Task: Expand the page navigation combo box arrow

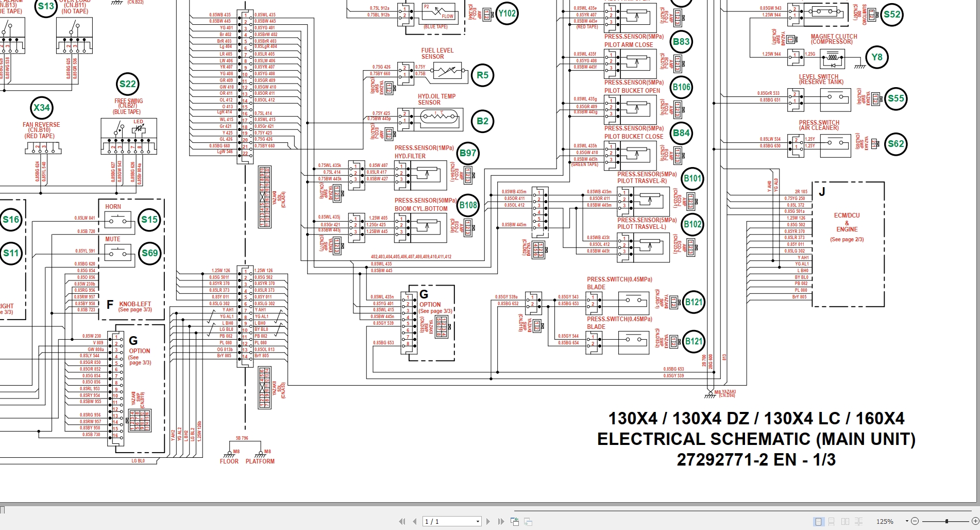Action: coord(477,521)
